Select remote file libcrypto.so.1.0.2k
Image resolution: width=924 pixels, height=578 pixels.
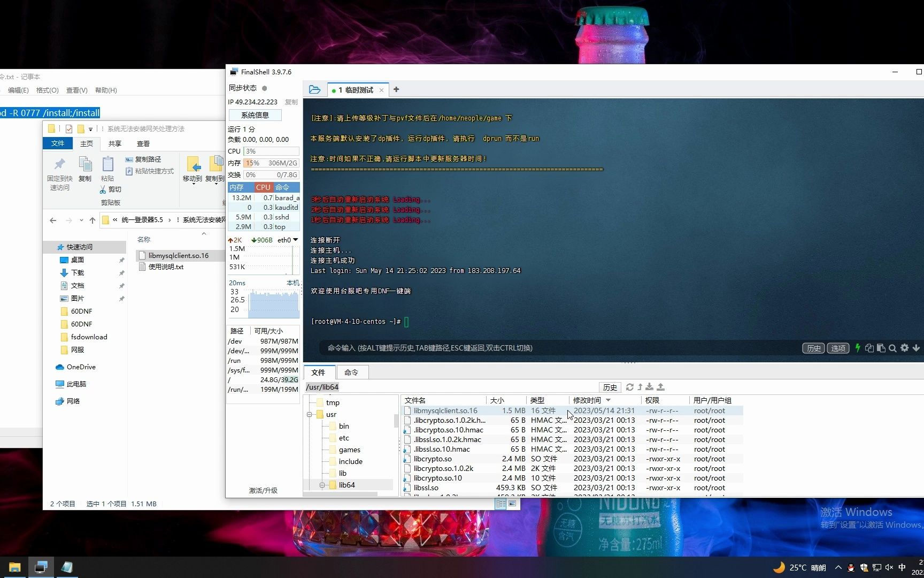(572, 468)
